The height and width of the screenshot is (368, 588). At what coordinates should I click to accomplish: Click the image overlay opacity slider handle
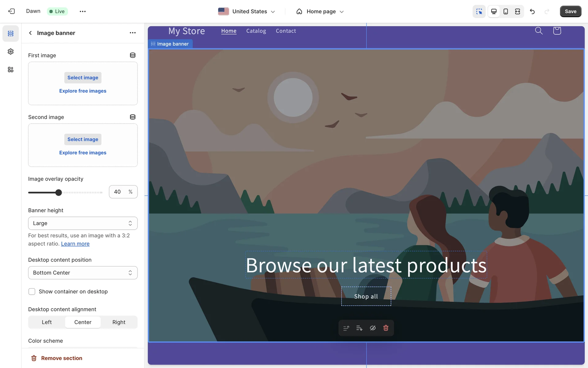pos(58,193)
